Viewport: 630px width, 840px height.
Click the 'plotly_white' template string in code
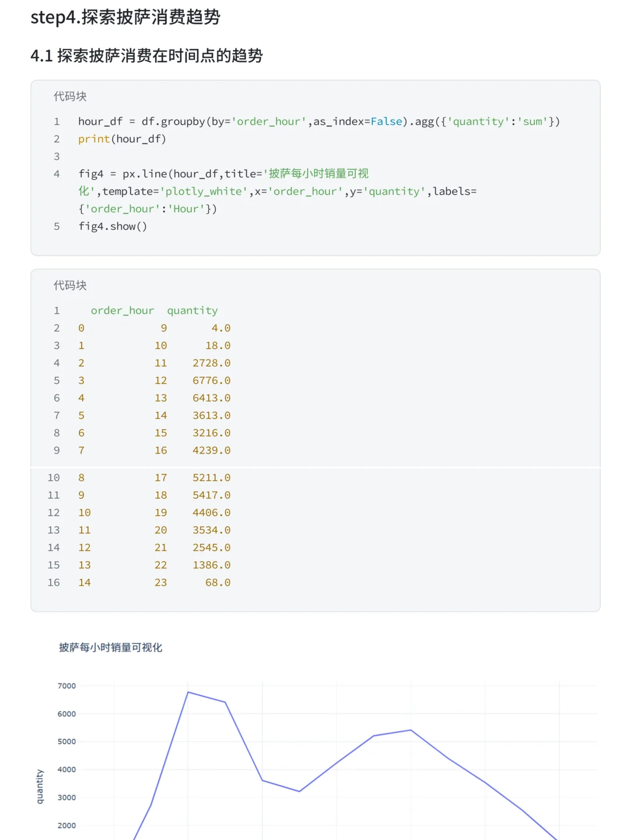click(x=204, y=191)
